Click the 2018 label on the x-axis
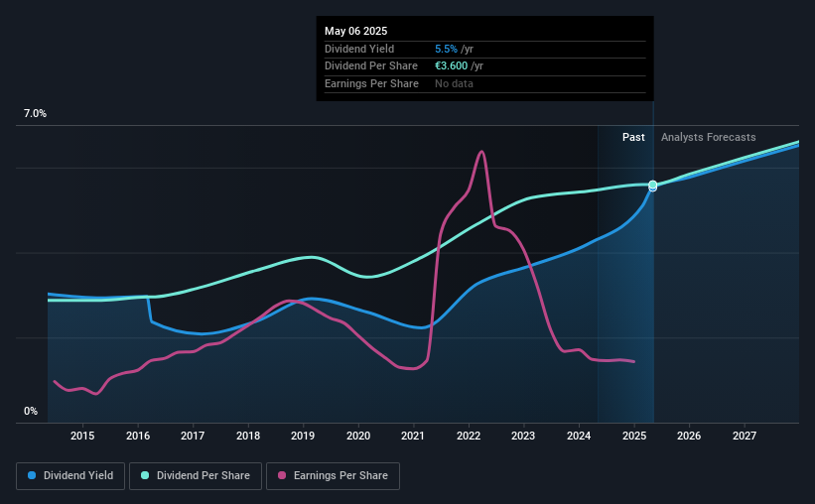Viewport: 815px width, 504px height. click(x=248, y=436)
